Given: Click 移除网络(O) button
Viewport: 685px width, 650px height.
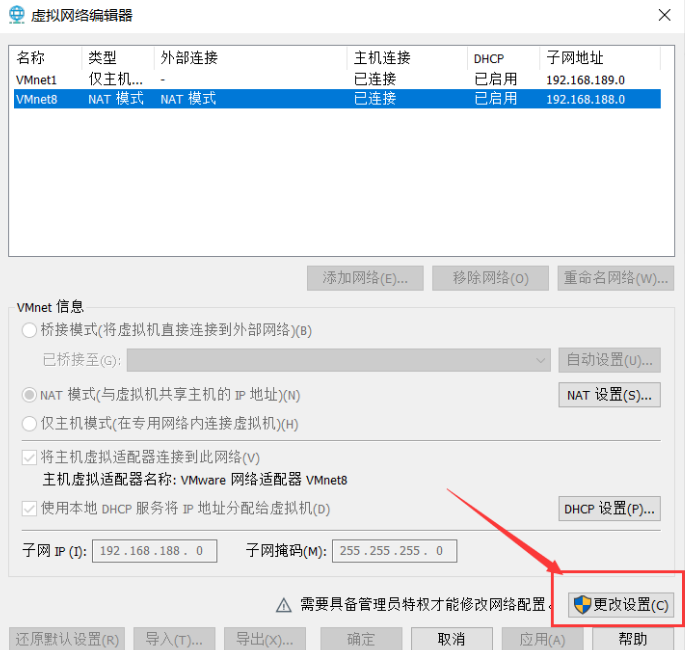Looking at the screenshot, I should (x=490, y=278).
